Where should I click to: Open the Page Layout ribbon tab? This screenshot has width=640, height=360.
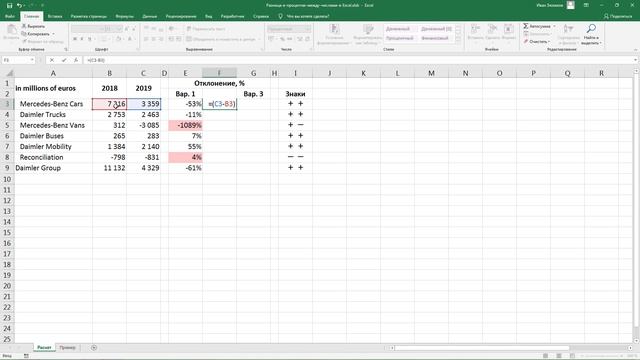pos(89,16)
